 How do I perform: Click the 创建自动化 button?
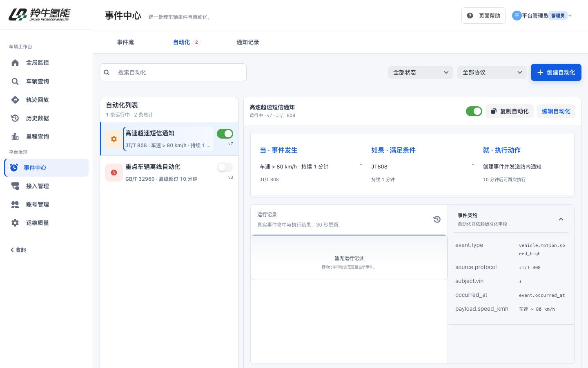click(x=556, y=72)
